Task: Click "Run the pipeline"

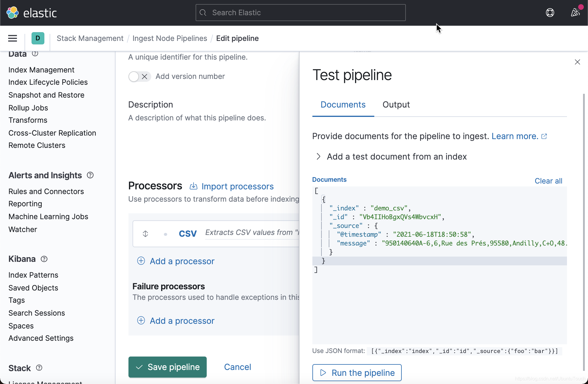Action: (x=356, y=373)
